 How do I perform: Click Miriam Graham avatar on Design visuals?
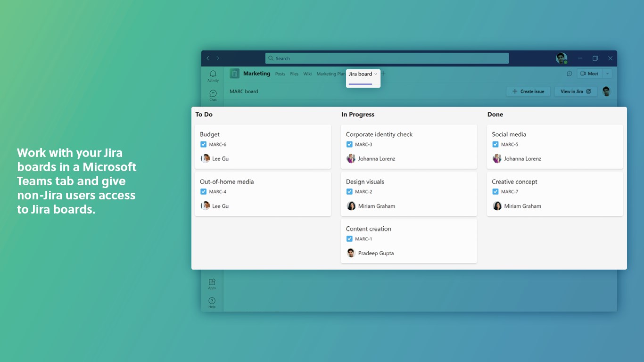click(351, 206)
